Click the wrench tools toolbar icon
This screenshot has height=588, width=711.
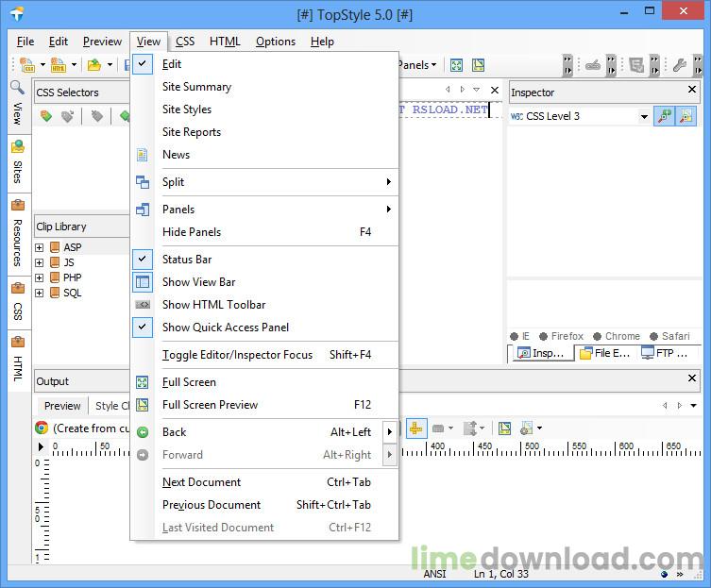point(679,65)
